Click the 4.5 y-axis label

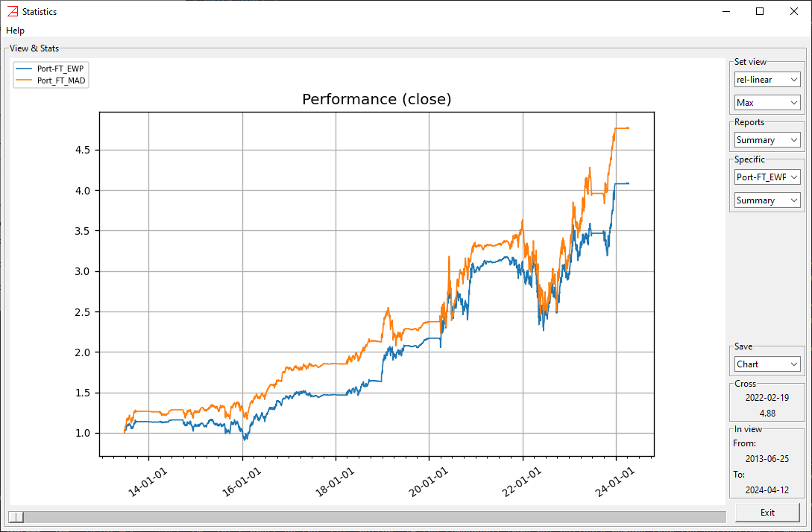[83, 150]
